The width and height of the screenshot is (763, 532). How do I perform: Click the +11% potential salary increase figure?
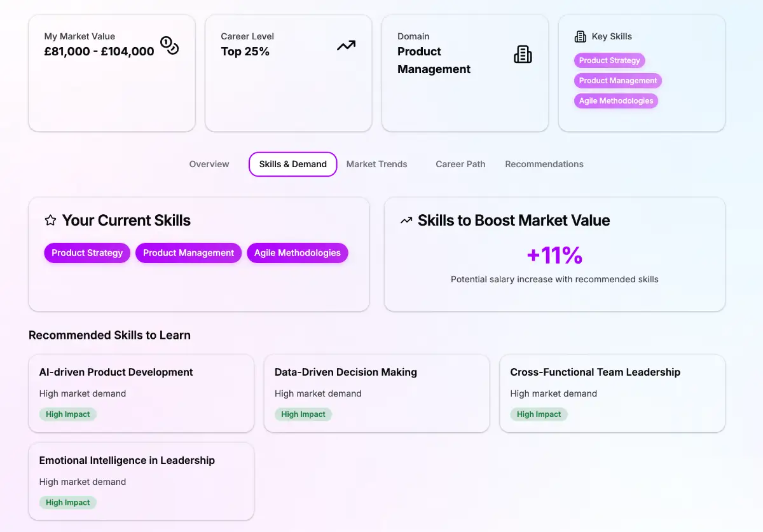tap(554, 256)
